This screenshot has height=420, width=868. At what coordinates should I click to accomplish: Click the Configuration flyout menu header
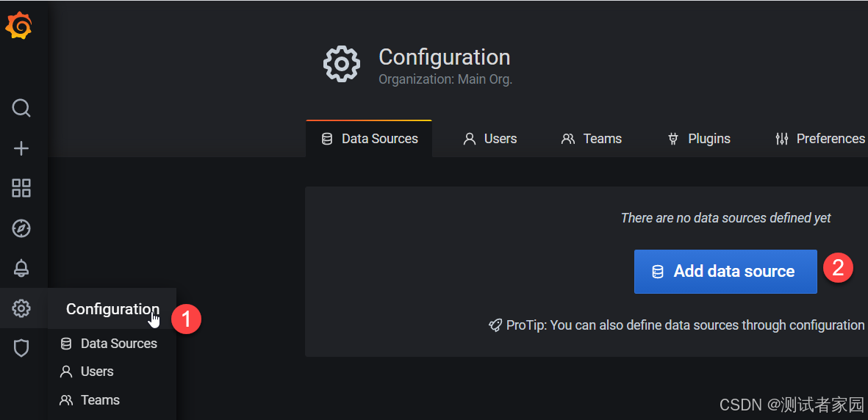pyautogui.click(x=112, y=309)
